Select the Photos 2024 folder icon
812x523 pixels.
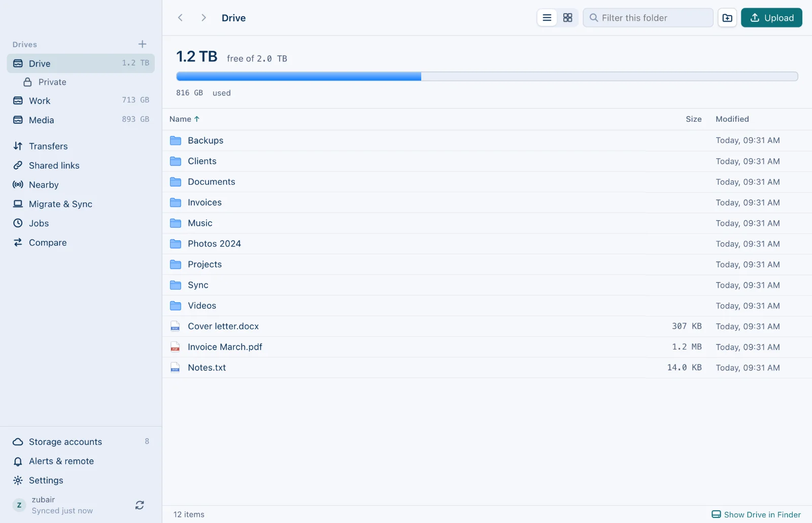176,244
